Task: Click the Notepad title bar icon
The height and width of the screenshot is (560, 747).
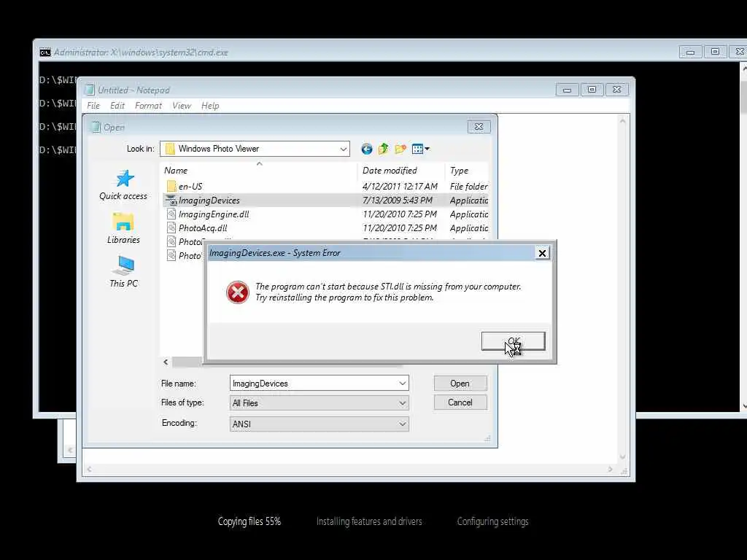Action: pyautogui.click(x=89, y=90)
